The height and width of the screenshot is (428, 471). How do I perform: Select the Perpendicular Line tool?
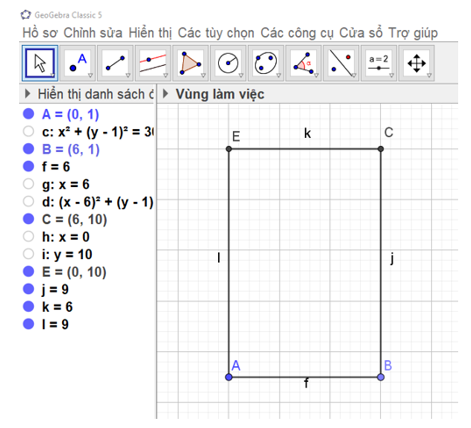point(153,63)
